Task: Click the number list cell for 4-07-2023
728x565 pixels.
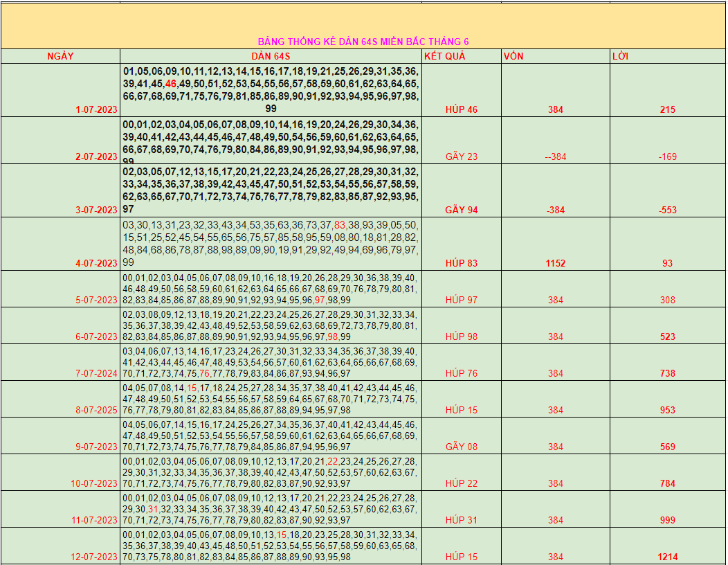Action: pyautogui.click(x=271, y=244)
